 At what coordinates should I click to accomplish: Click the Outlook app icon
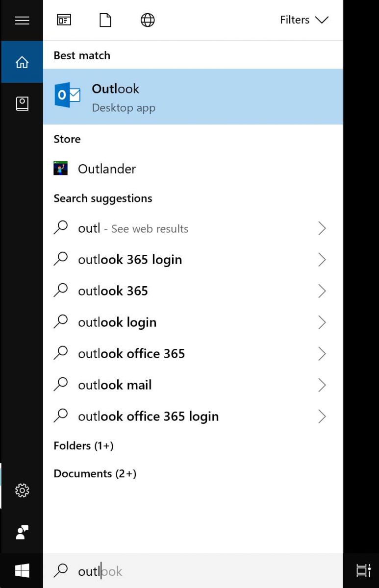click(67, 95)
